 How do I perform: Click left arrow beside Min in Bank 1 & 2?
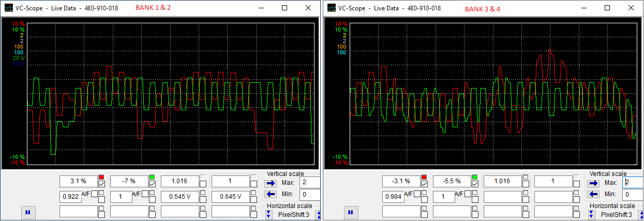pyautogui.click(x=271, y=194)
